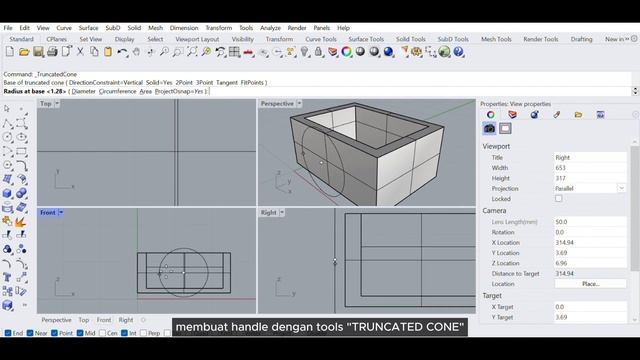The height and width of the screenshot is (360, 640).
Task: Click the Diameter command option
Action: point(83,91)
